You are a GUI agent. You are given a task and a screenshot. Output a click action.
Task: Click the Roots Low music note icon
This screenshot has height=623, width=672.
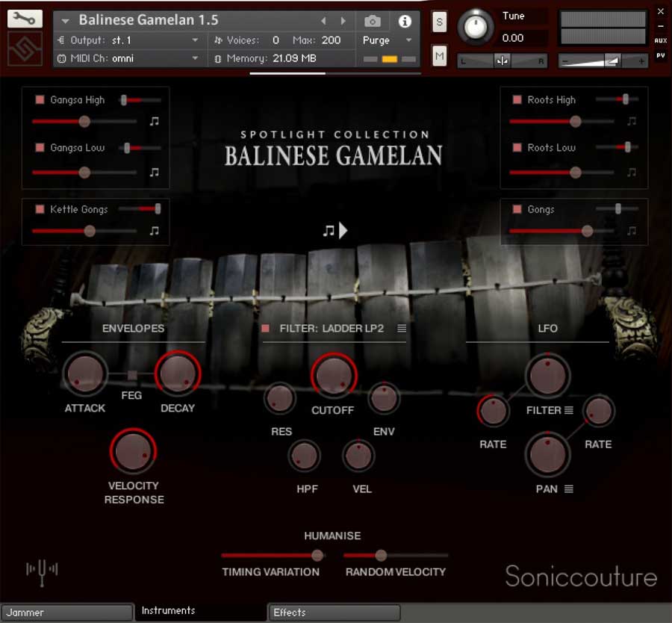(x=632, y=173)
